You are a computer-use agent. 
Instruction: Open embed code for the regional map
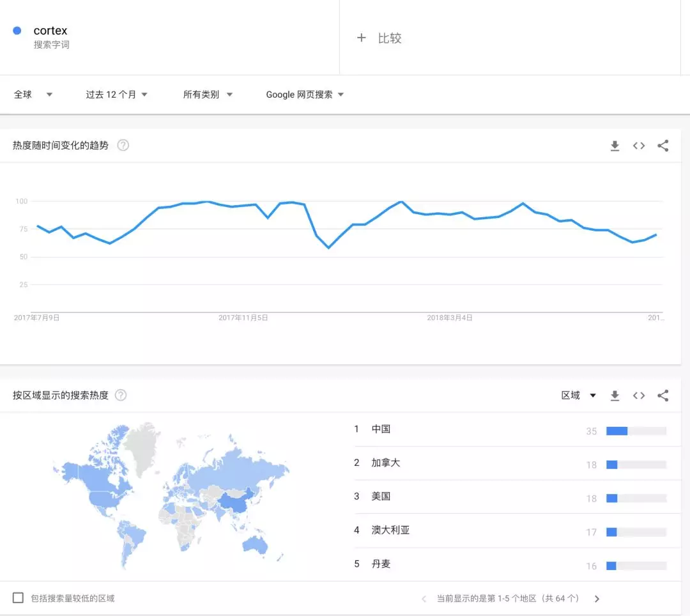pos(639,396)
